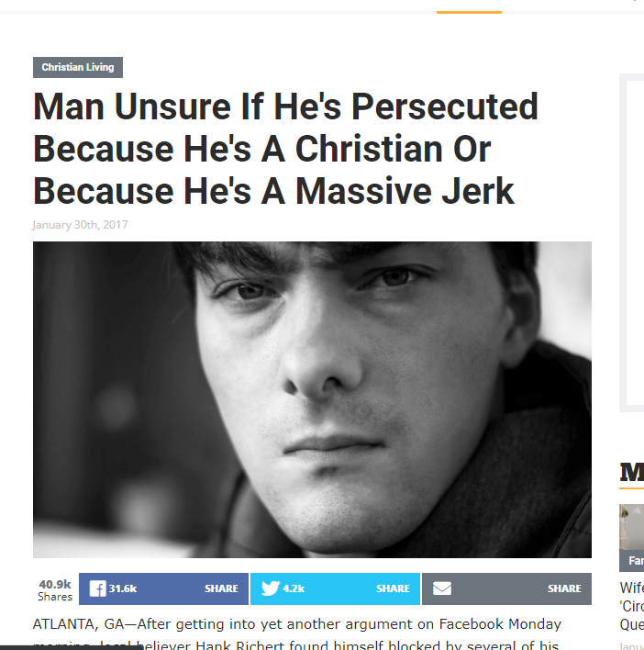The image size is (644, 650).
Task: Select SHARE label on gray email button
Action: coord(564,588)
